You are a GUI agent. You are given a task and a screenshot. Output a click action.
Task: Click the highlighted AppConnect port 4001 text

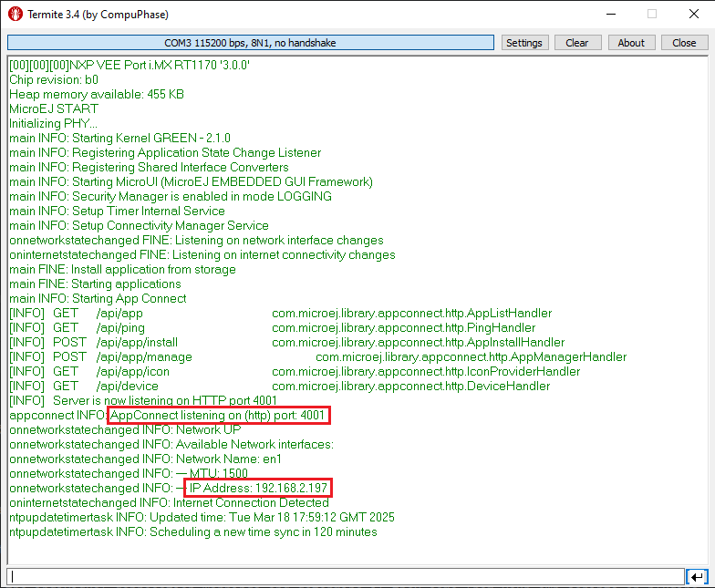(x=218, y=416)
